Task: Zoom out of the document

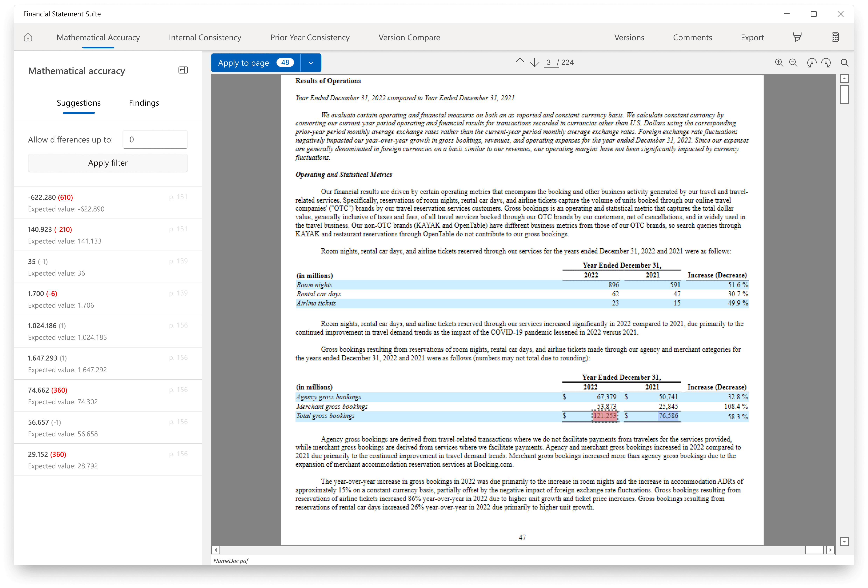Action: click(x=793, y=63)
